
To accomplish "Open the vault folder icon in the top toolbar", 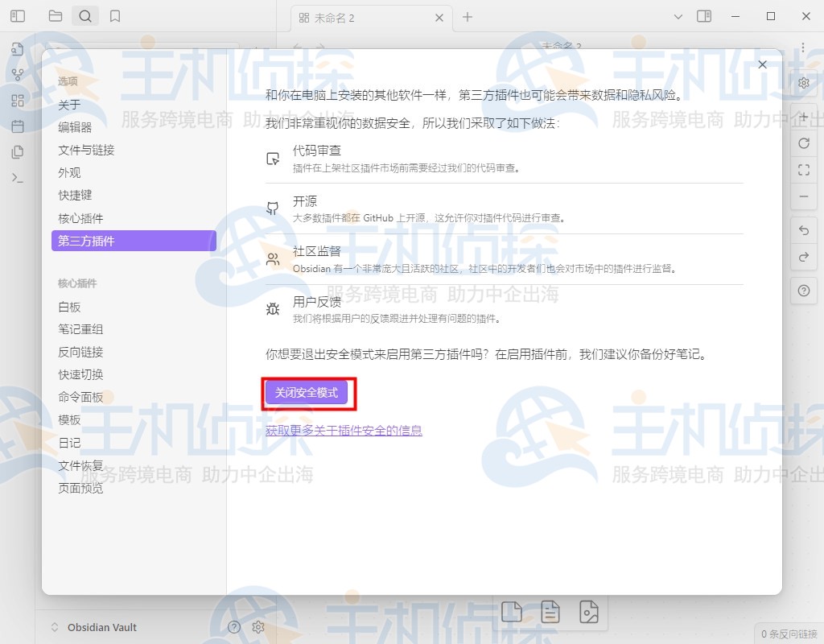I will pos(55,15).
